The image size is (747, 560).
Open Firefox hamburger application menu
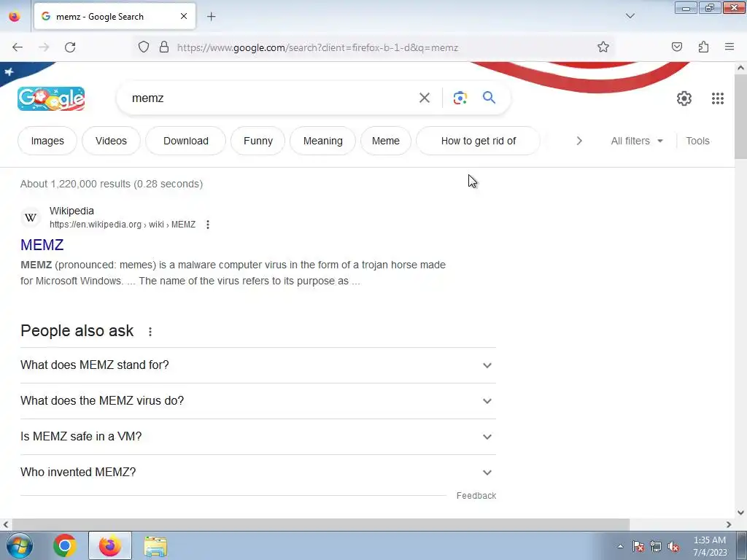pyautogui.click(x=729, y=47)
